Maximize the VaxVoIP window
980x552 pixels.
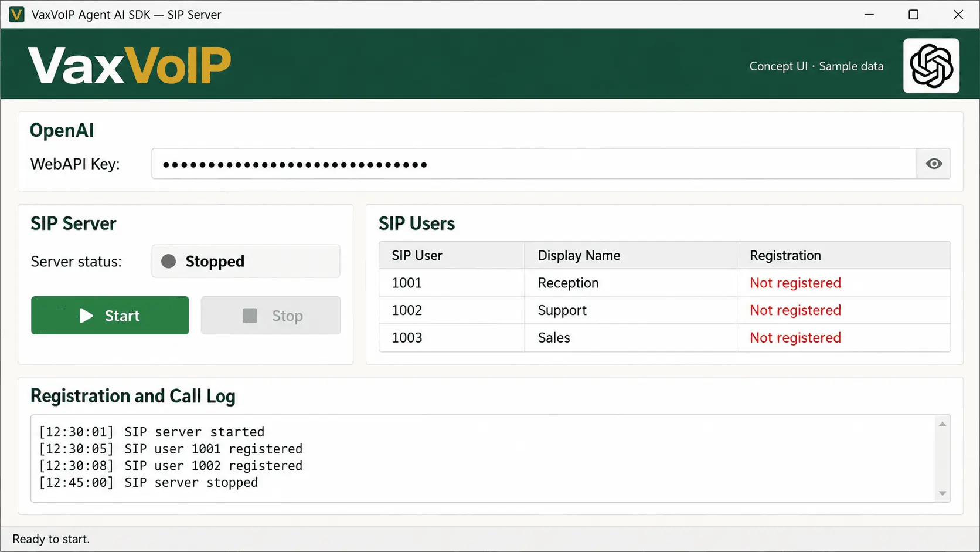[913, 15]
